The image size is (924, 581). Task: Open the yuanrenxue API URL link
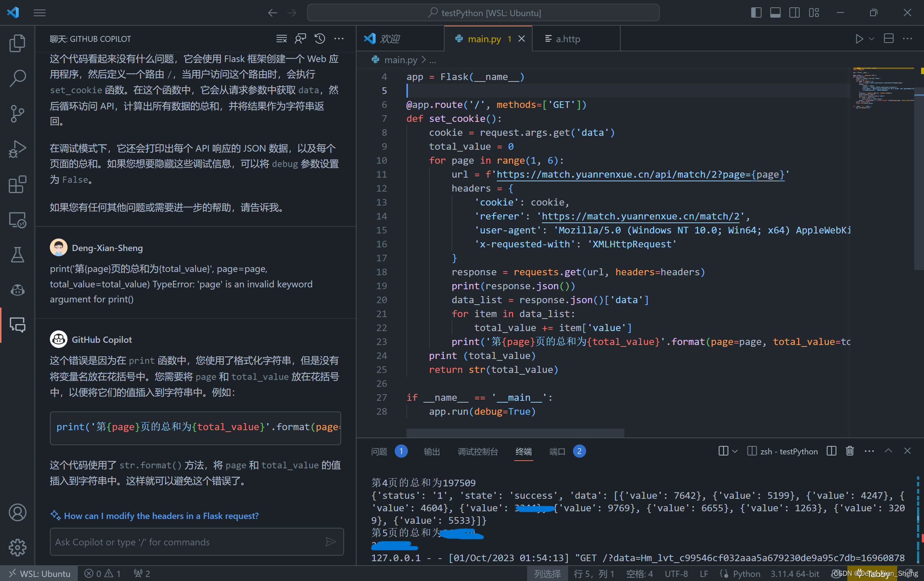640,174
